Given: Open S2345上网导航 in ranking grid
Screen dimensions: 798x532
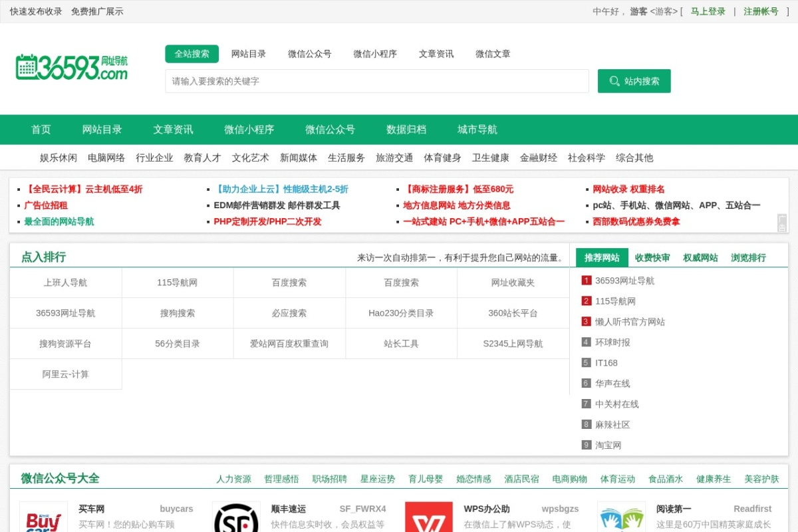Looking at the screenshot, I should pyautogui.click(x=513, y=344).
